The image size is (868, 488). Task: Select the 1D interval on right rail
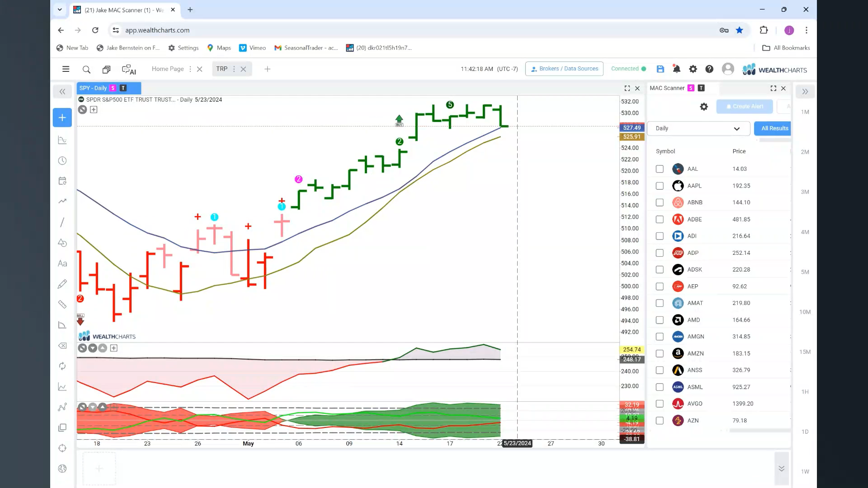click(x=805, y=432)
